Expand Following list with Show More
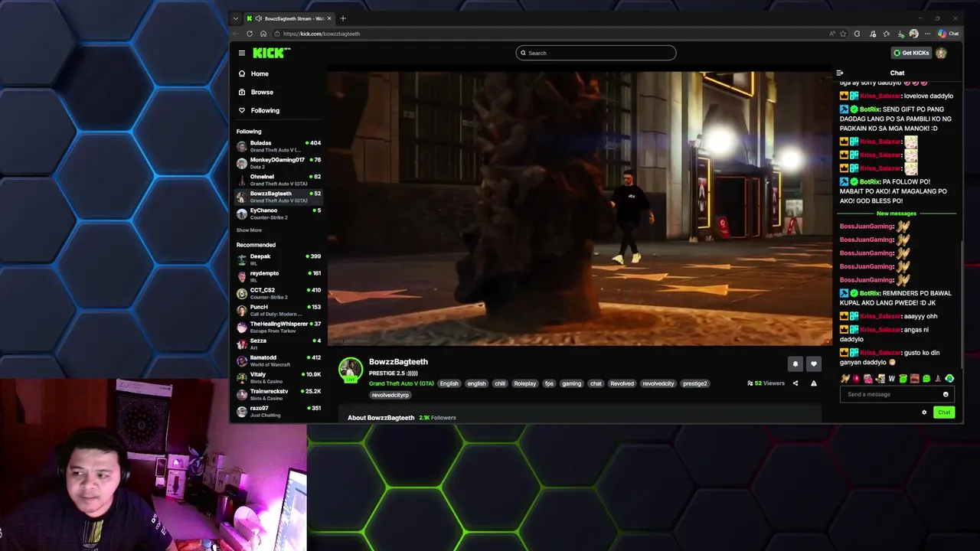The image size is (980, 551). [249, 230]
